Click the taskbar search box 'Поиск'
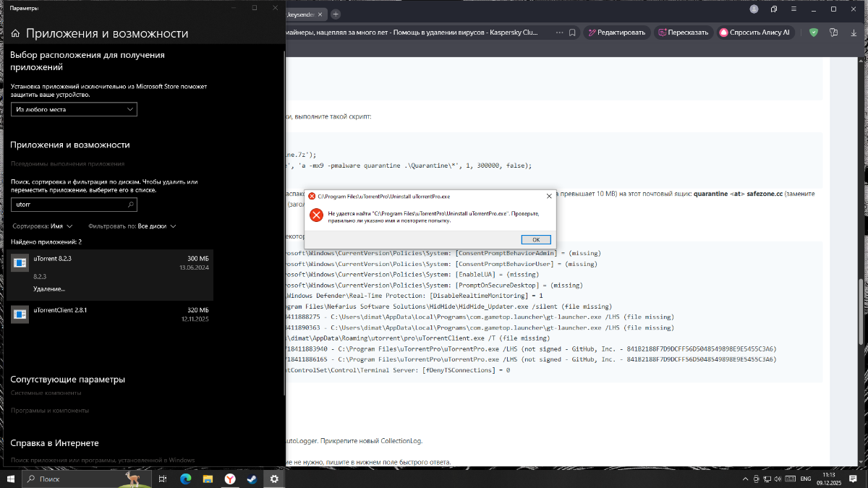This screenshot has width=868, height=488. (x=86, y=479)
